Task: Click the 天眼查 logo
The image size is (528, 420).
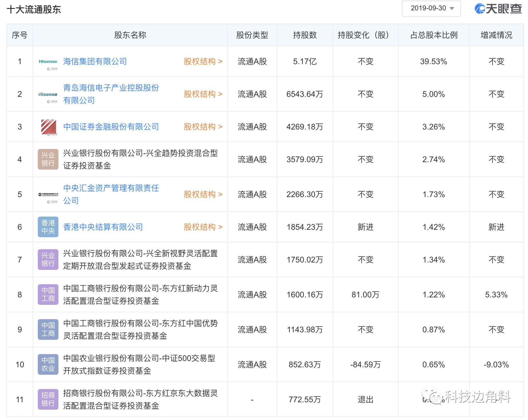Action: (498, 9)
